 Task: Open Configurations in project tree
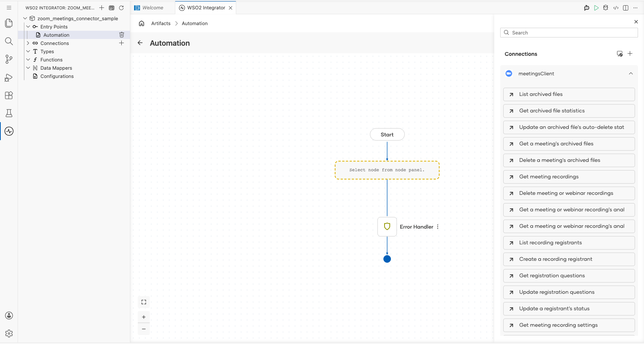click(57, 76)
